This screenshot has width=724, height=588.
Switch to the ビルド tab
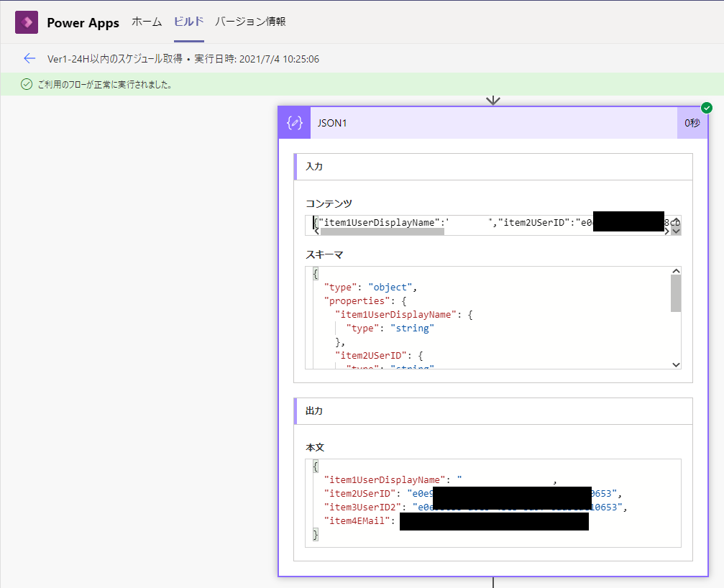pos(189,22)
